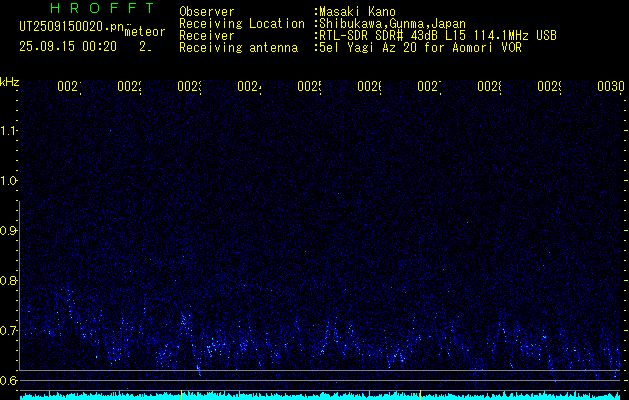
Task: Click the 0.8 kHz frequency label
Action: coord(8,280)
